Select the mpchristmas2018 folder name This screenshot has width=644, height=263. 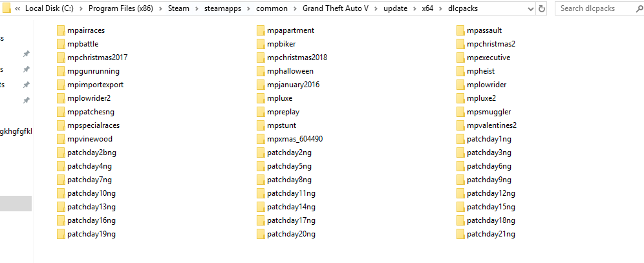point(297,58)
